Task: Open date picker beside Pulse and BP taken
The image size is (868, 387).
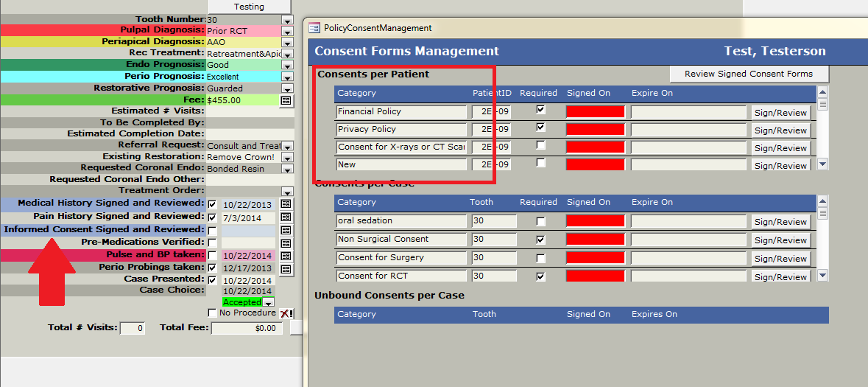Action: click(286, 256)
